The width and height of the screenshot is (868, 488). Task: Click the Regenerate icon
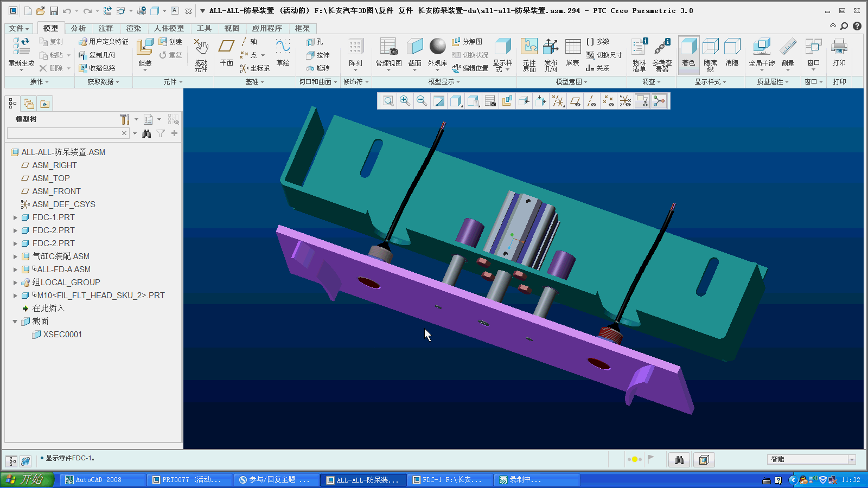coord(21,47)
